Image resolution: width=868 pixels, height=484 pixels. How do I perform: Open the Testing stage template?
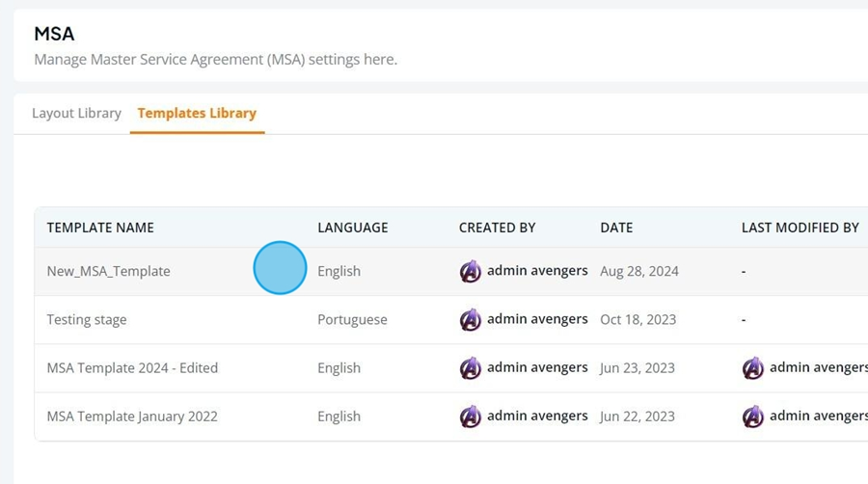[87, 320]
